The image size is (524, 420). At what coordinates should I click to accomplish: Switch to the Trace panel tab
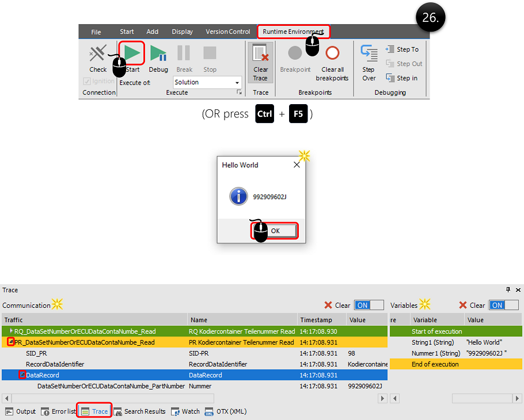(94, 411)
